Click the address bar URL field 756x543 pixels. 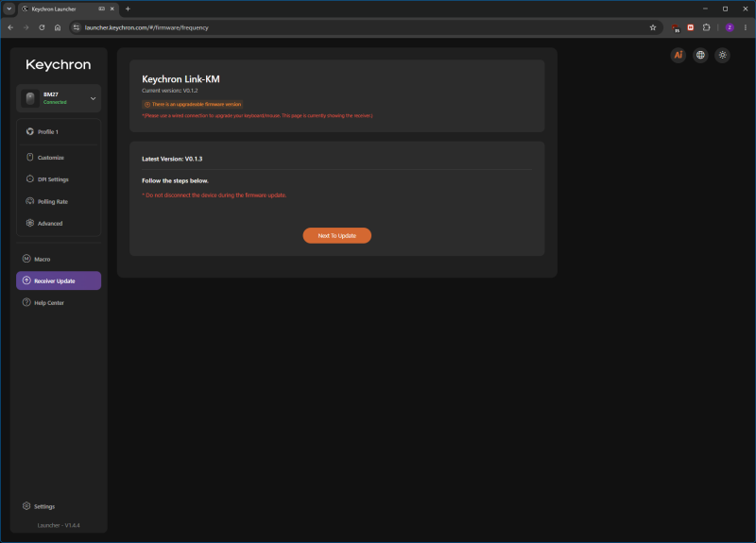tap(364, 27)
